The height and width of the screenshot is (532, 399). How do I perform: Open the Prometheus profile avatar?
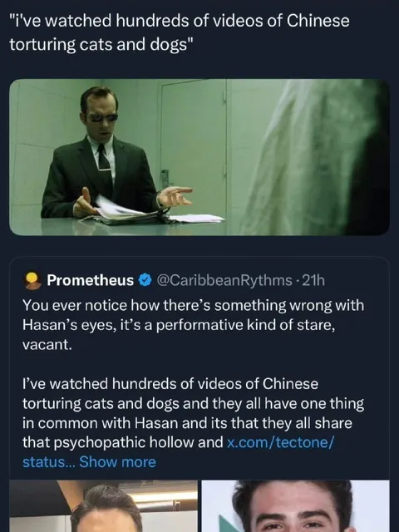(x=32, y=280)
